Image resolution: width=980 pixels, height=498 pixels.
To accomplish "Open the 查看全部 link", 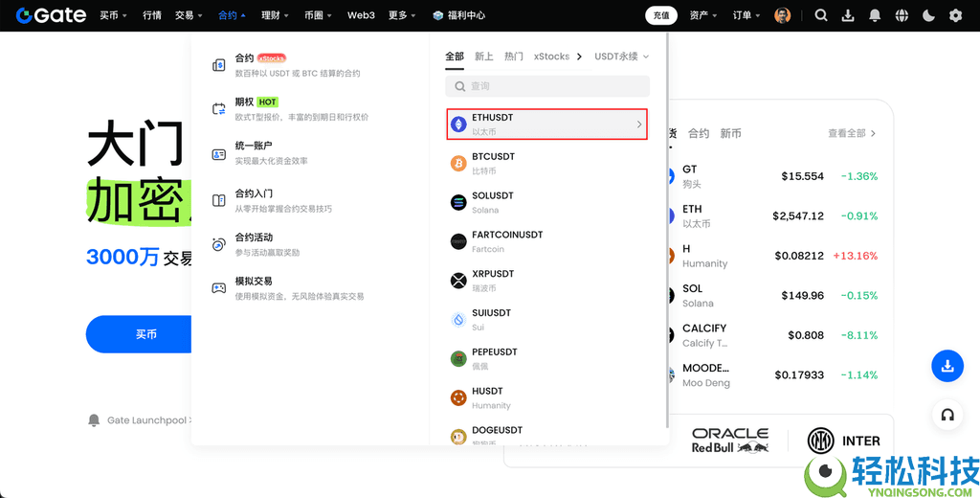I will tap(852, 133).
